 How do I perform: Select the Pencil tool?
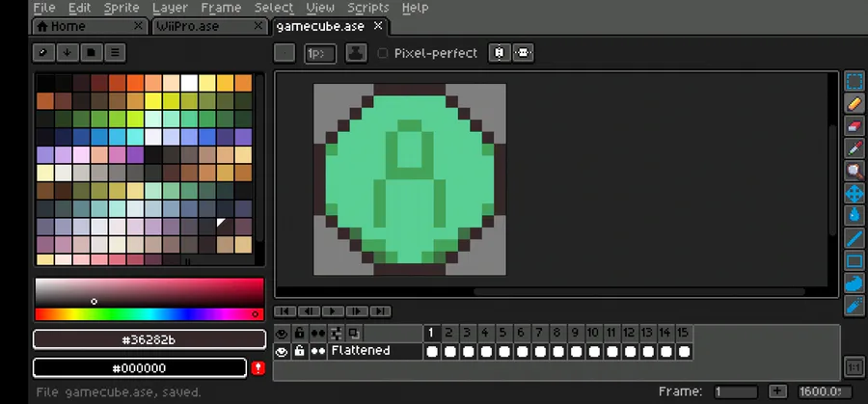(854, 103)
